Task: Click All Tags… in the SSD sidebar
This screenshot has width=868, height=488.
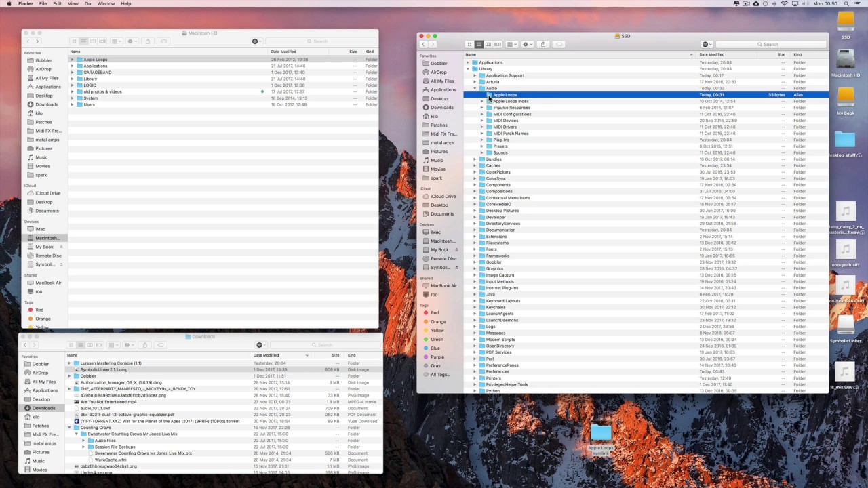Action: point(439,375)
